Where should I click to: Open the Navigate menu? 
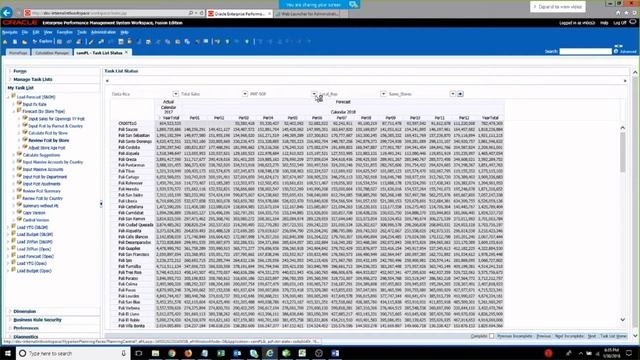[10, 32]
